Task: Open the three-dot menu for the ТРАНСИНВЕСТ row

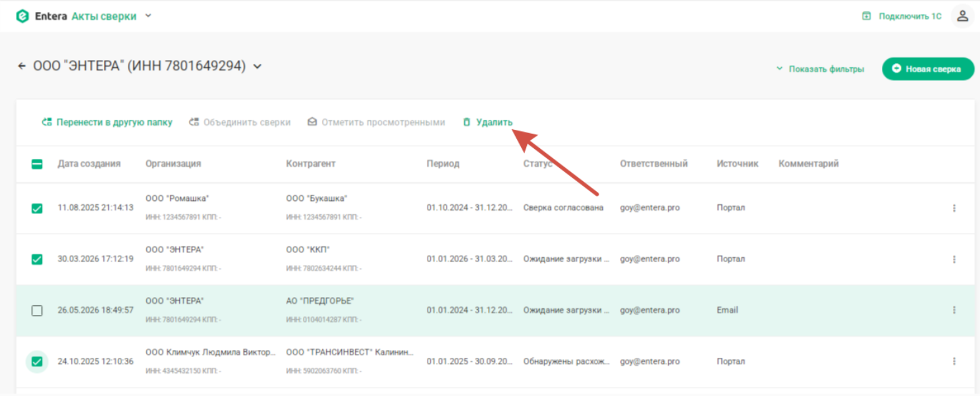Action: pos(954,361)
